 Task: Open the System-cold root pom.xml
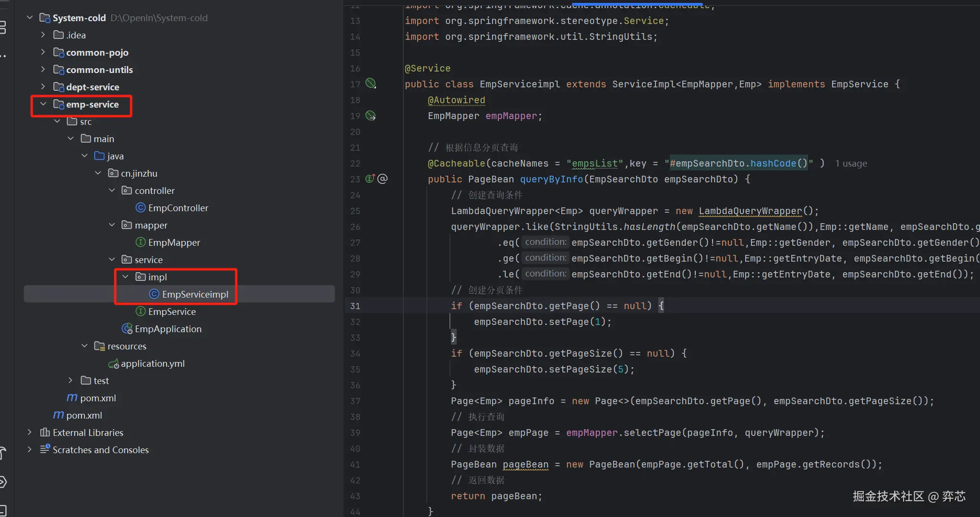click(x=84, y=416)
